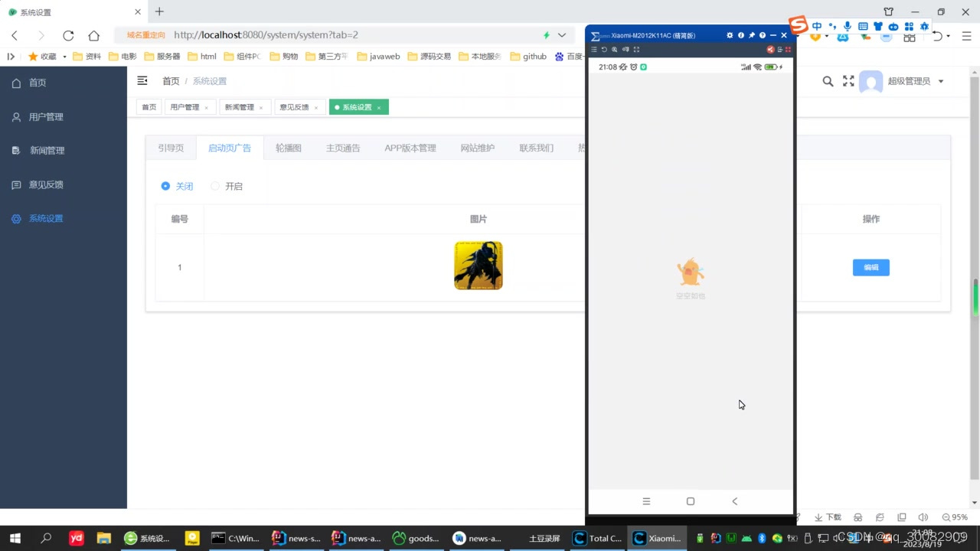980x551 pixels.
Task: Refresh the page with the browser reload icon
Action: click(x=67, y=35)
